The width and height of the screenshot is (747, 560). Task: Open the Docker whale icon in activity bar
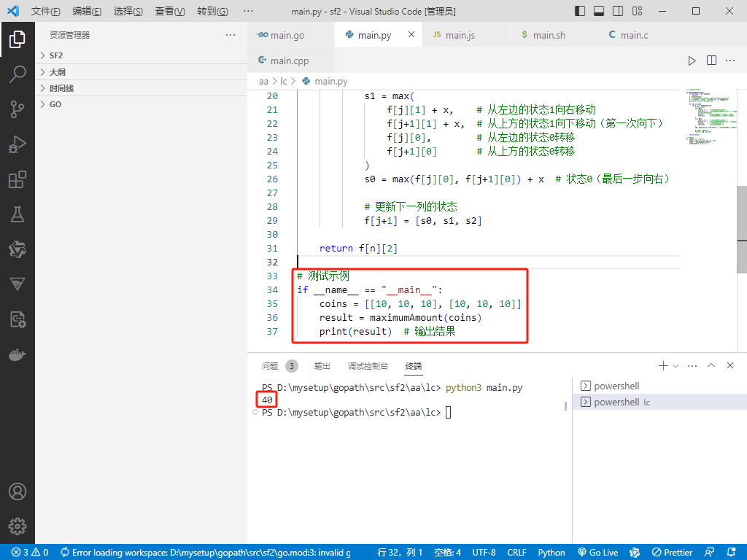click(x=18, y=355)
